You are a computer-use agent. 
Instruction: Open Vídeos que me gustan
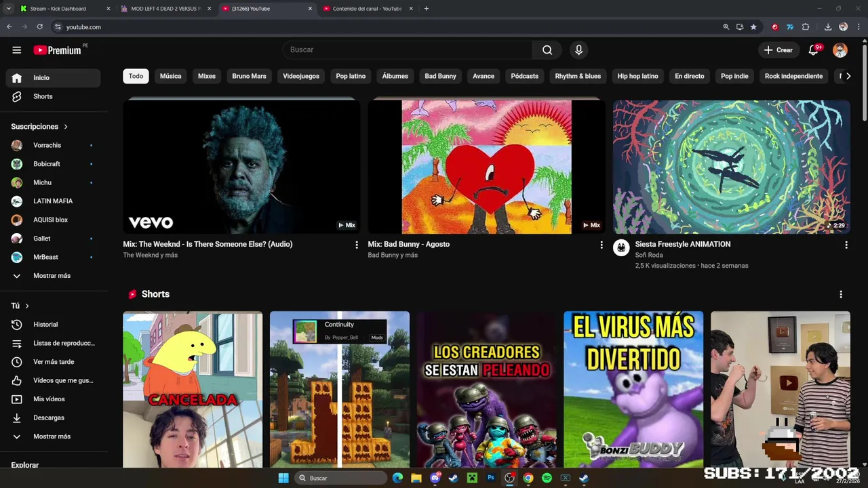[x=54, y=381]
